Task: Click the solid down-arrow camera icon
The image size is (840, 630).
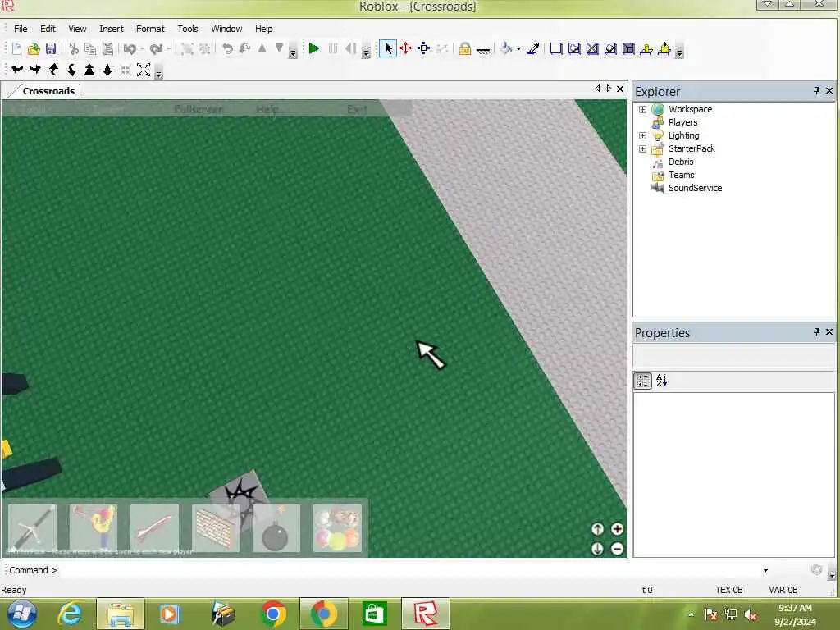Action: click(107, 69)
